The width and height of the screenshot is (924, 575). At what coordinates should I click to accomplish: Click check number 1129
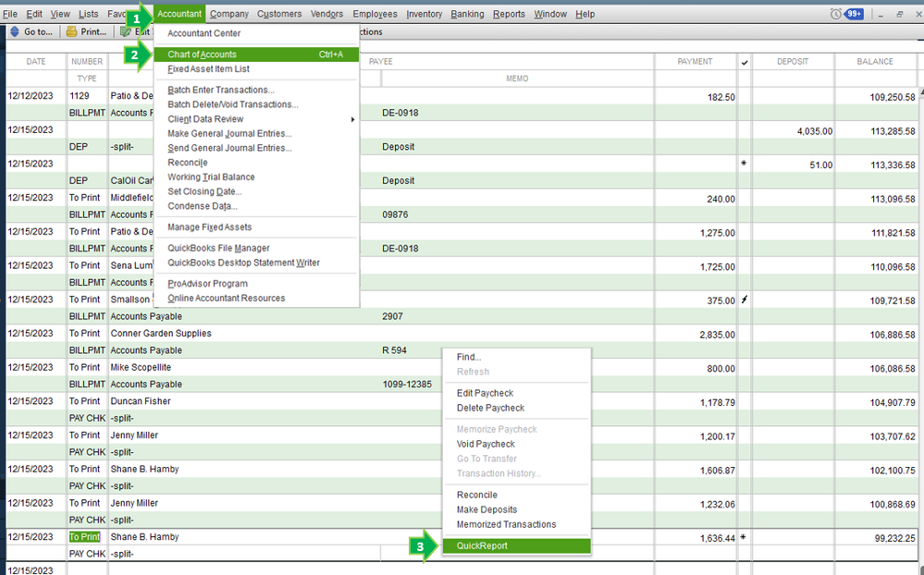(80, 96)
